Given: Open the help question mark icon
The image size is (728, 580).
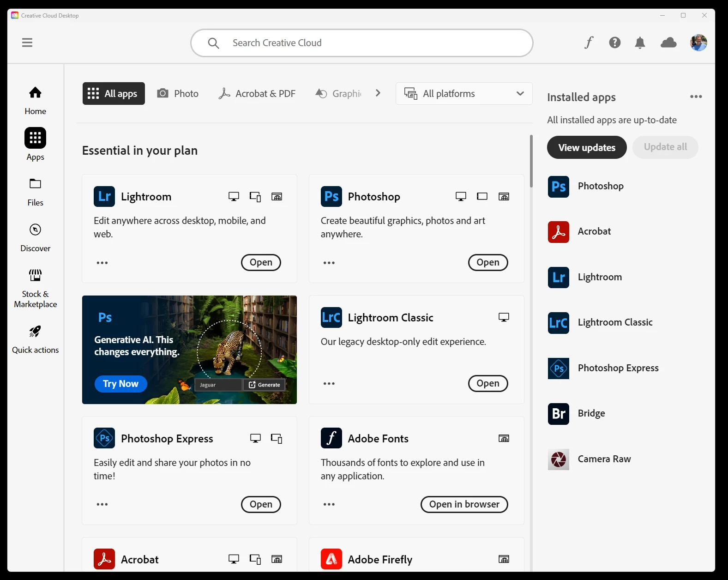Looking at the screenshot, I should pyautogui.click(x=614, y=42).
